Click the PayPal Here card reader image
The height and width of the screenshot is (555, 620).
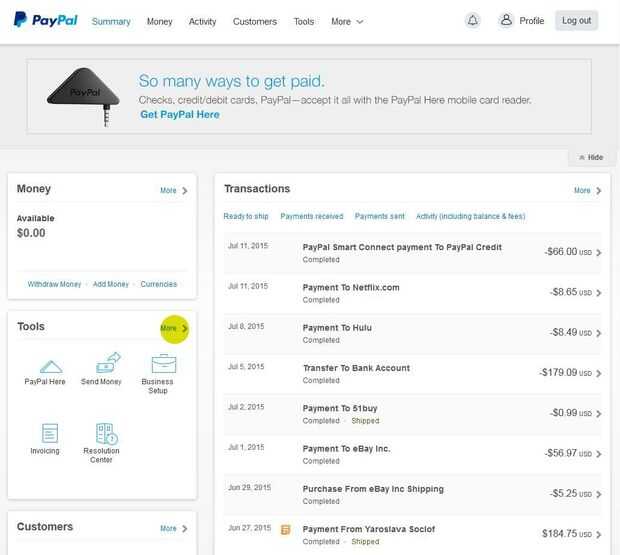[x=83, y=96]
